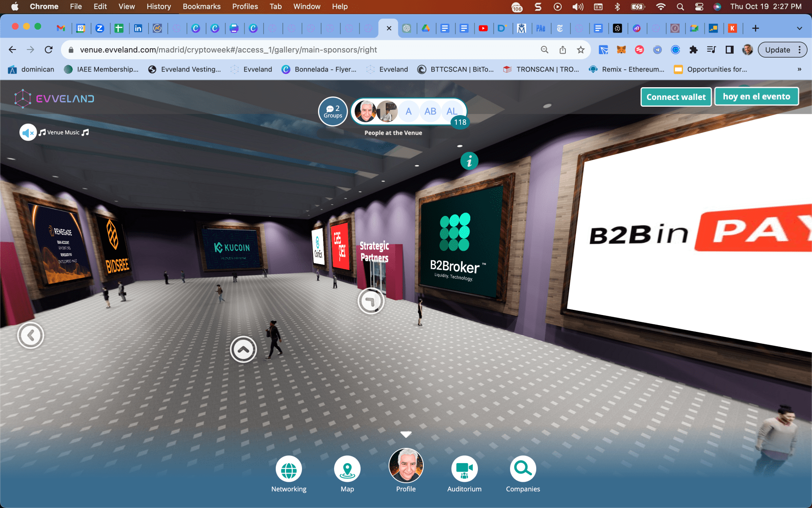This screenshot has width=812, height=508.
Task: Open Companies search icon
Action: (523, 469)
